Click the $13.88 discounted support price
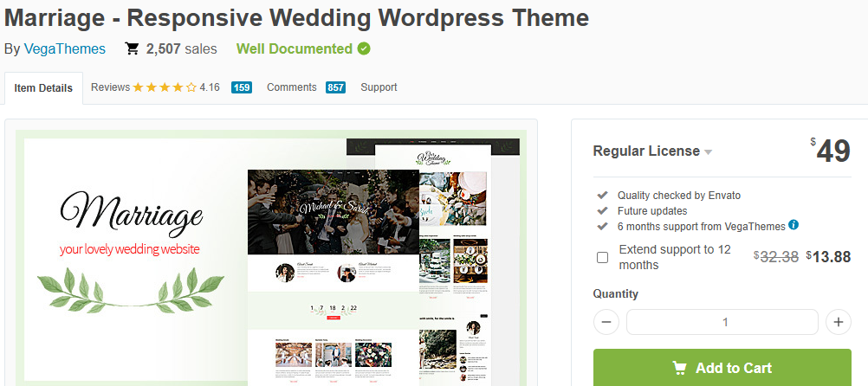This screenshot has height=386, width=868. [828, 256]
